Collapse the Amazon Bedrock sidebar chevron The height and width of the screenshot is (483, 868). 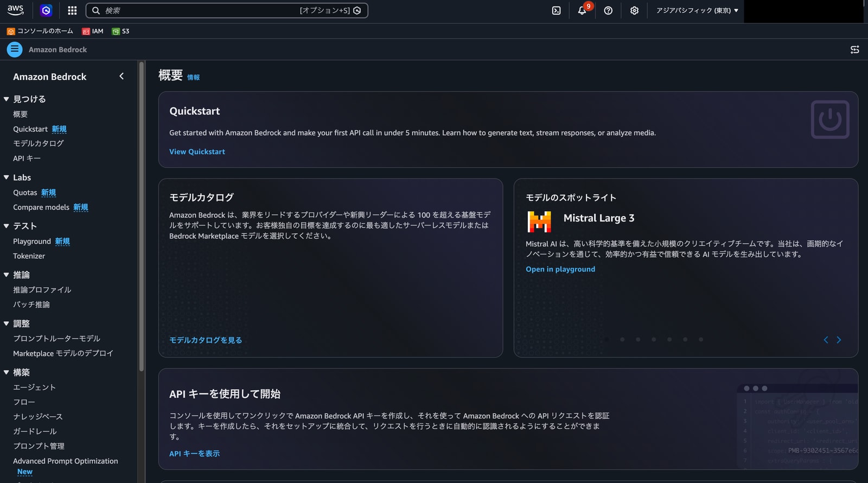pyautogui.click(x=122, y=77)
